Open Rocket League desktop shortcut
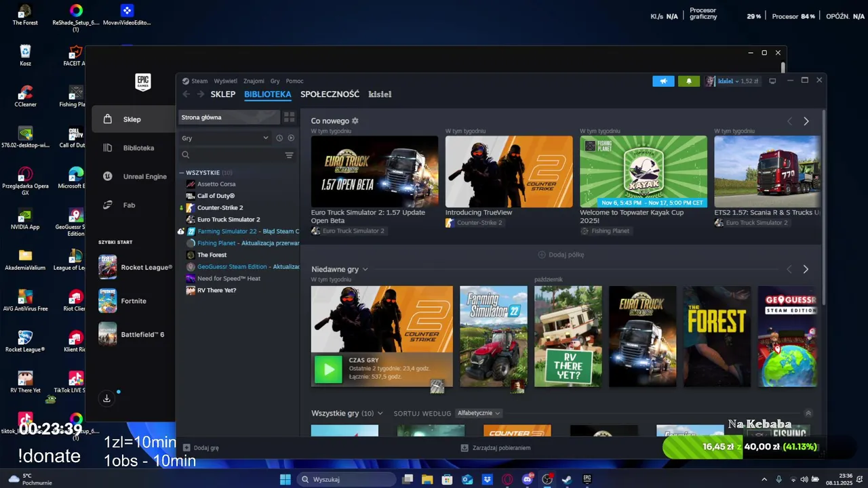This screenshot has height=488, width=868. click(x=25, y=341)
